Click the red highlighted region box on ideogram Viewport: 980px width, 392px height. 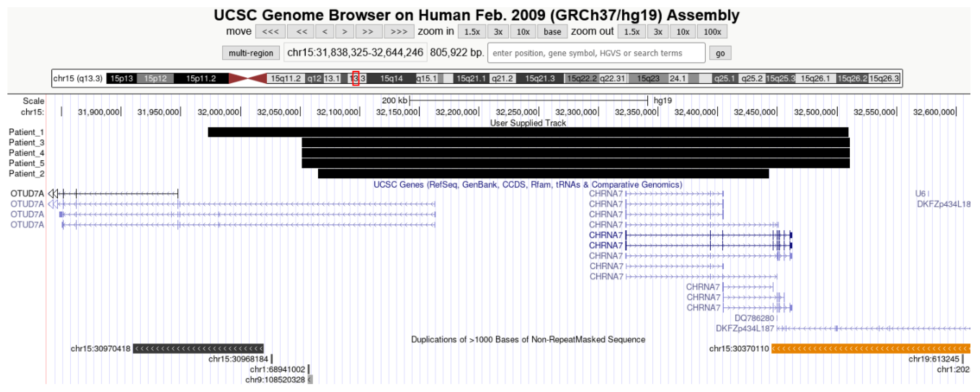pyautogui.click(x=356, y=78)
